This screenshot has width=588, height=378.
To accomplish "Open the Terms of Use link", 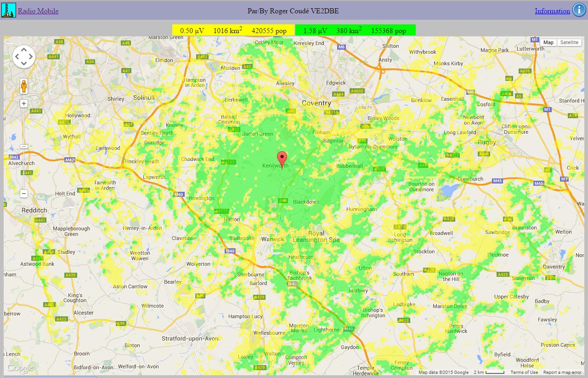I will 524,372.
